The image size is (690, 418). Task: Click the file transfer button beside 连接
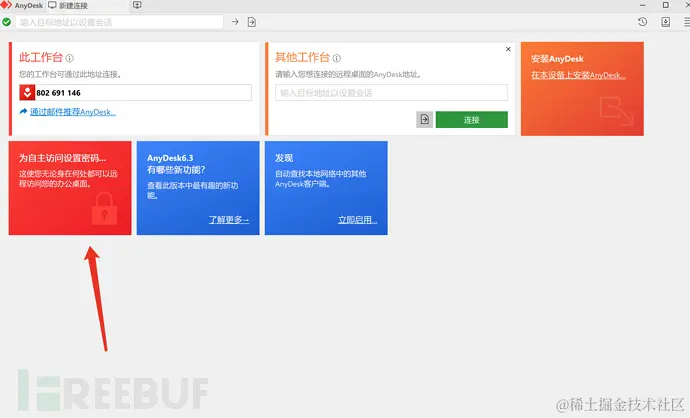[x=425, y=119]
